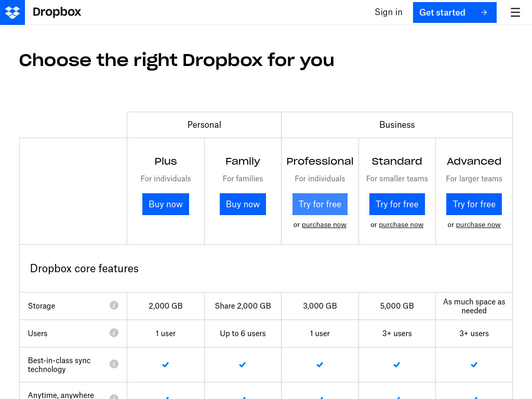The image size is (532, 399).
Task: Click the Get started button
Action: click(455, 12)
